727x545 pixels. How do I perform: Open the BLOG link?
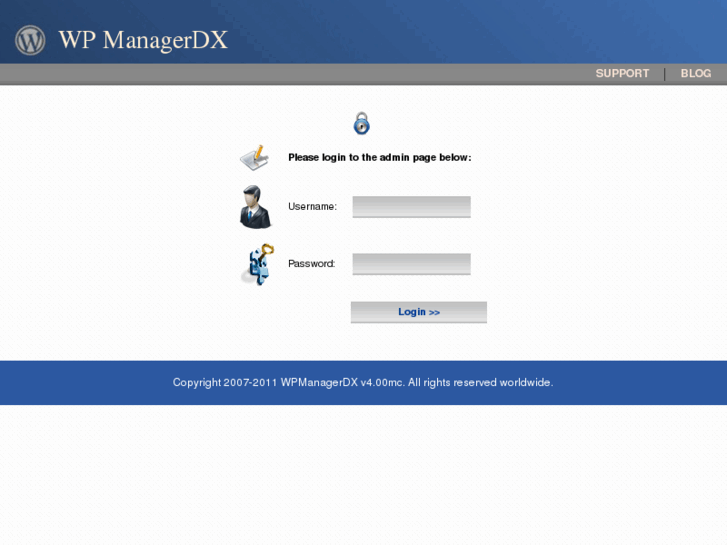[695, 73]
